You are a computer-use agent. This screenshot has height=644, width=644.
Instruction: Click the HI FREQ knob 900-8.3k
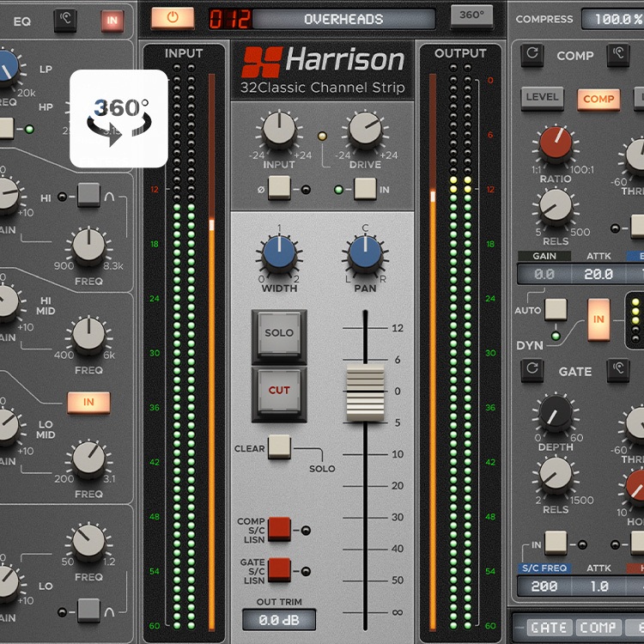(x=88, y=246)
